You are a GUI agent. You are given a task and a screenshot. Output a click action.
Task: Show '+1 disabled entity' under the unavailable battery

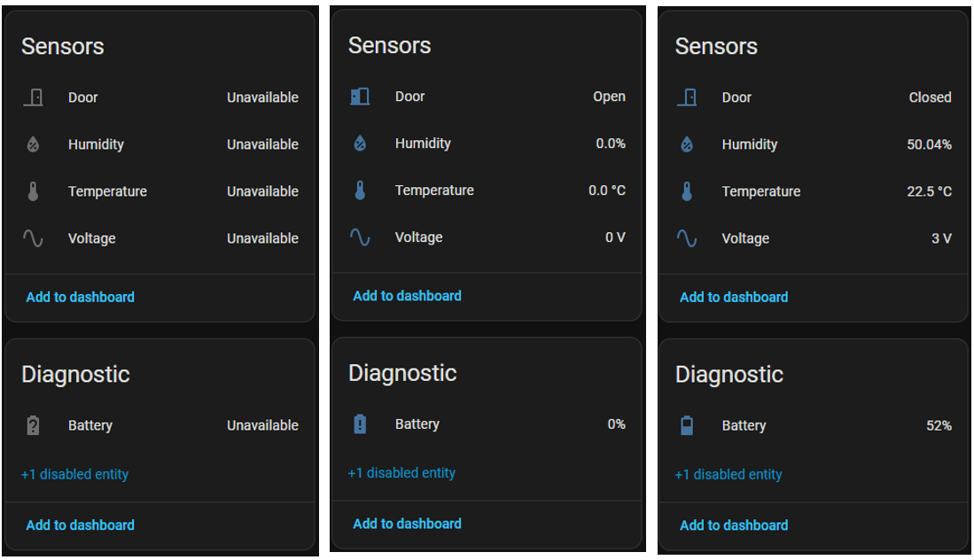coord(74,474)
